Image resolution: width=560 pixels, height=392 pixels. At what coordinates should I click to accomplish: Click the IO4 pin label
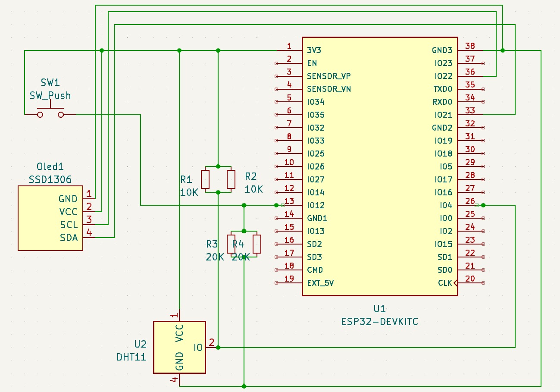coord(446,205)
